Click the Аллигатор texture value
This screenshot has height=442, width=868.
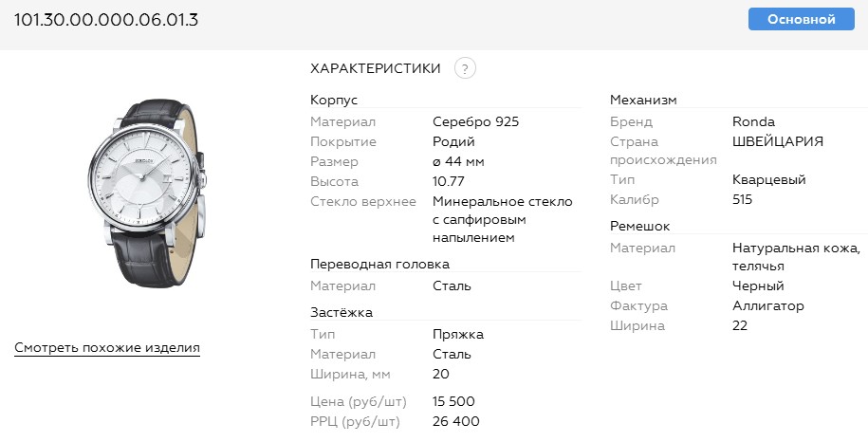pos(767,305)
